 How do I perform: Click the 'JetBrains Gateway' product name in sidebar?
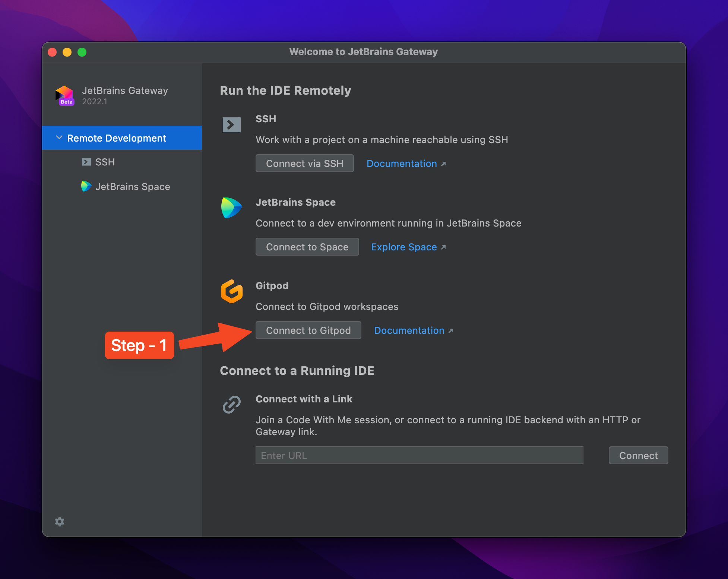tap(125, 91)
